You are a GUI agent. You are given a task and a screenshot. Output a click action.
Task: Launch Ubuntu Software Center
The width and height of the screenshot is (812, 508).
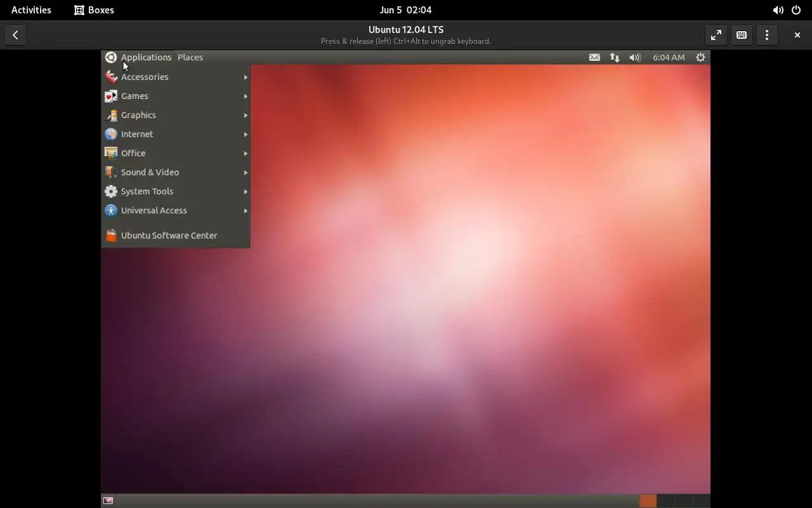click(x=176, y=236)
